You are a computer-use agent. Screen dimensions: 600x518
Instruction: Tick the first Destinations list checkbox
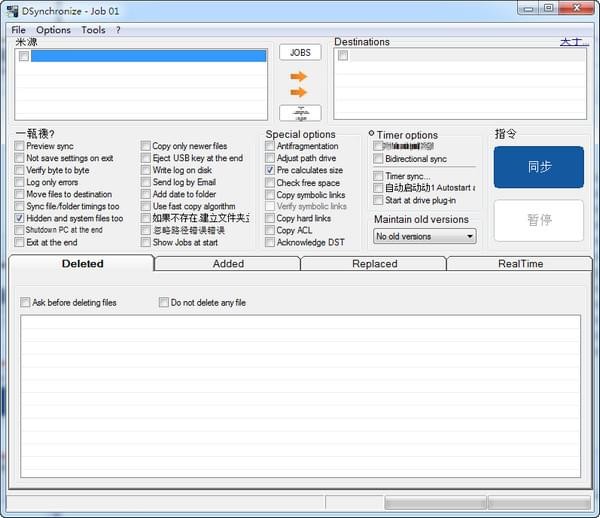(x=343, y=56)
